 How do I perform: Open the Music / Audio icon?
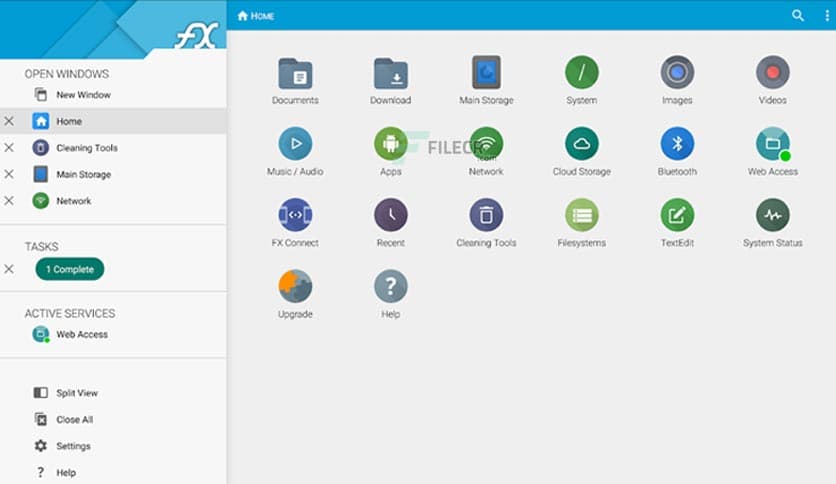[295, 143]
